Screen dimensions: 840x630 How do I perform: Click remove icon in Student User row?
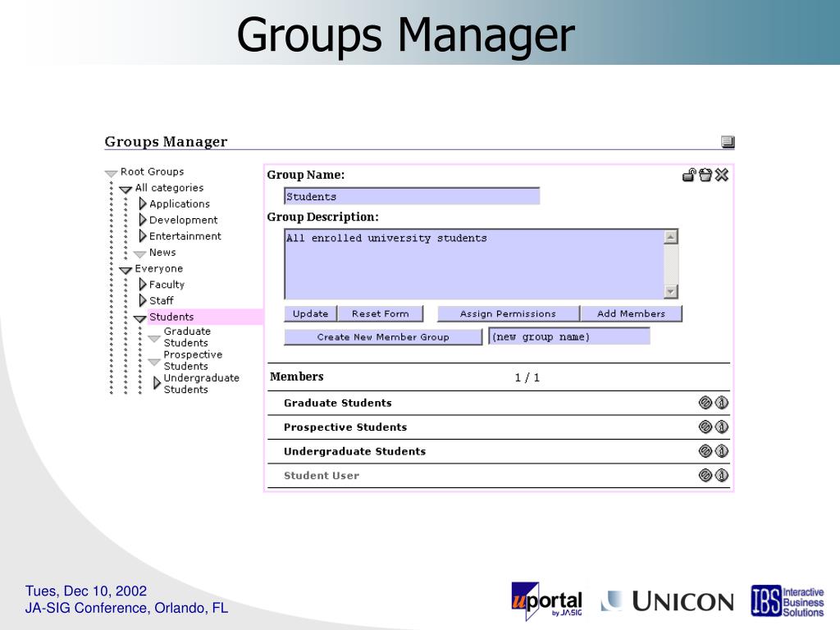click(705, 475)
